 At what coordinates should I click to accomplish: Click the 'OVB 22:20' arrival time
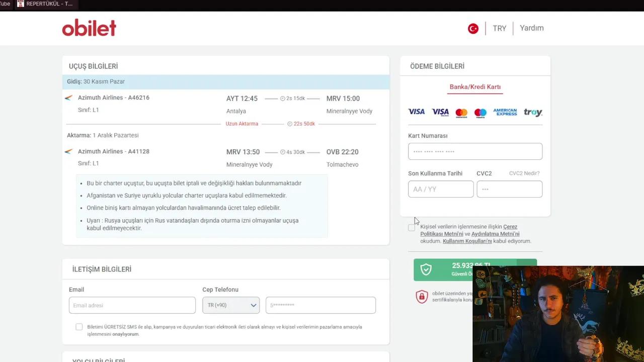tap(343, 152)
